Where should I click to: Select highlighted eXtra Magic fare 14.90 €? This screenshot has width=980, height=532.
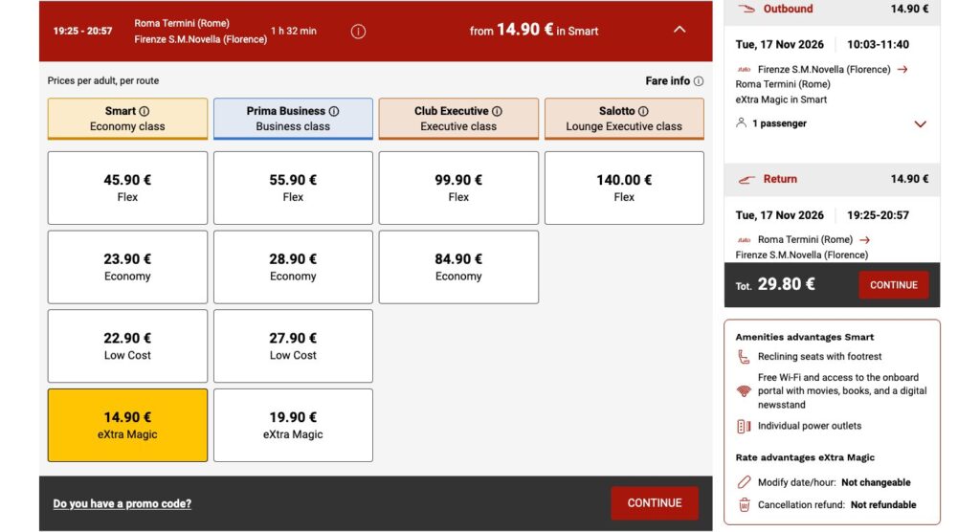127,425
